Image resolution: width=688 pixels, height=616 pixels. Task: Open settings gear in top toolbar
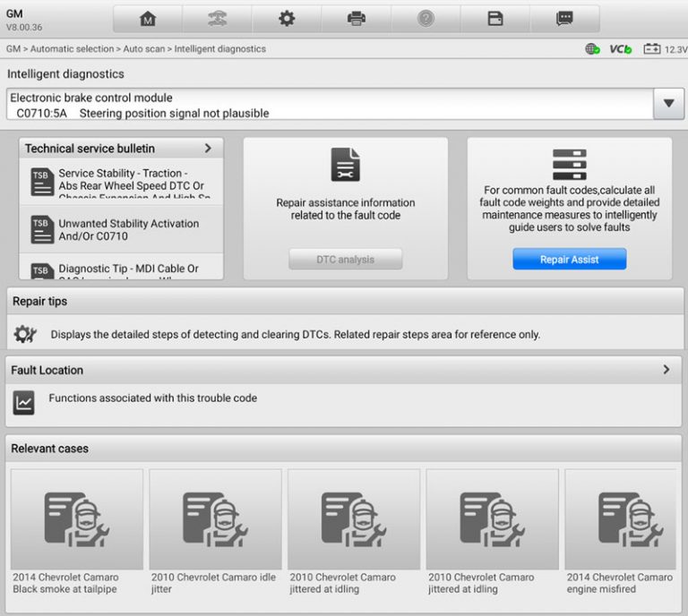click(287, 19)
